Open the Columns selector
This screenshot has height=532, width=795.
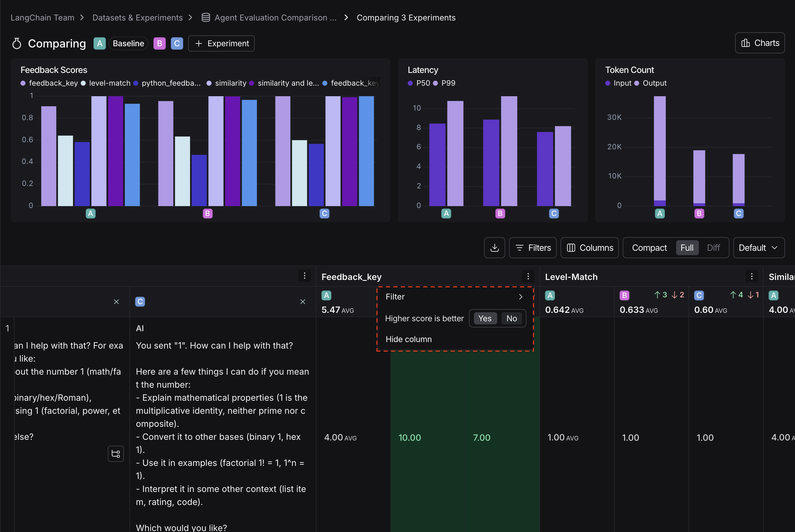click(x=589, y=248)
